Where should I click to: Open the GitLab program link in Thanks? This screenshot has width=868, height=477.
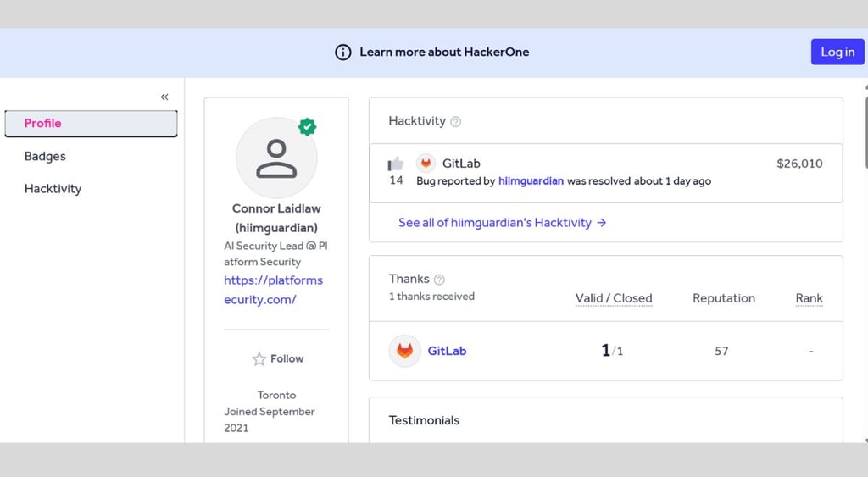click(x=447, y=351)
